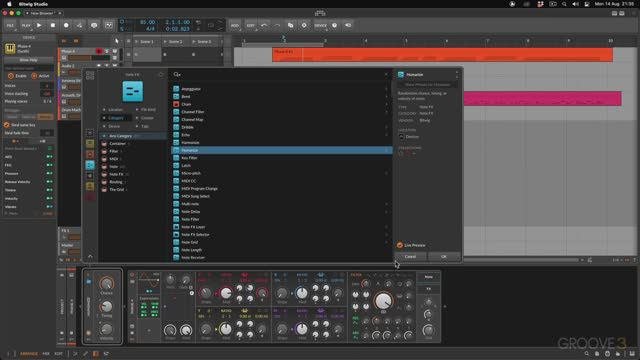Solo the Phase-4 track
Screen dimensions: 640x360
click(107, 51)
